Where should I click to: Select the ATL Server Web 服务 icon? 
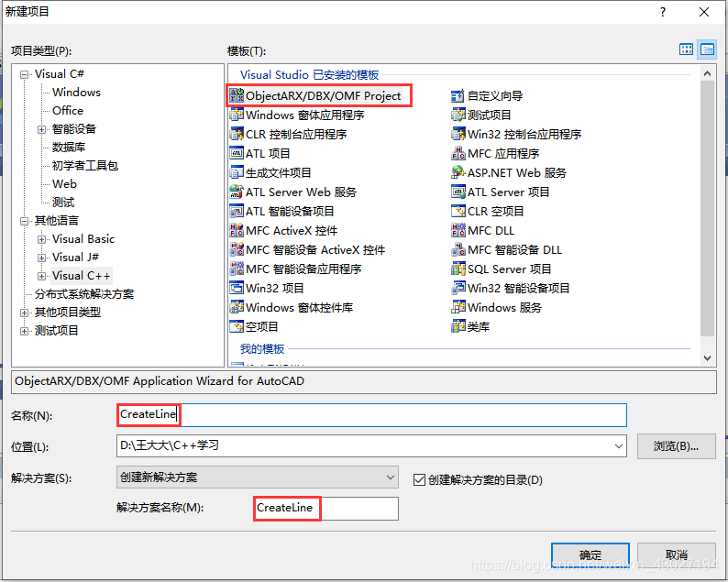point(237,192)
